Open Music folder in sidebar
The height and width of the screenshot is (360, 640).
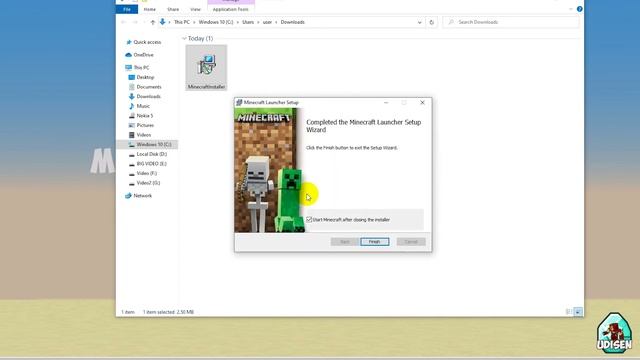click(x=143, y=106)
